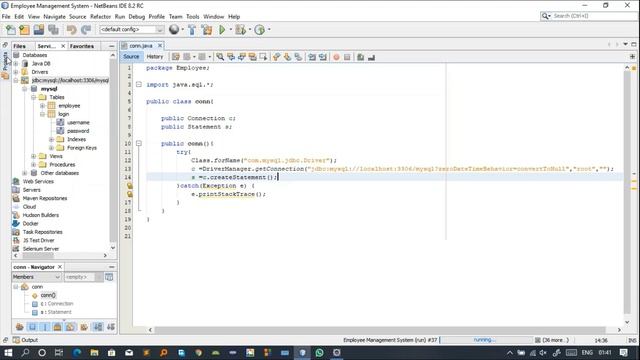Open the Windows Start menu
Image resolution: width=640 pixels, height=360 pixels.
coord(8,353)
